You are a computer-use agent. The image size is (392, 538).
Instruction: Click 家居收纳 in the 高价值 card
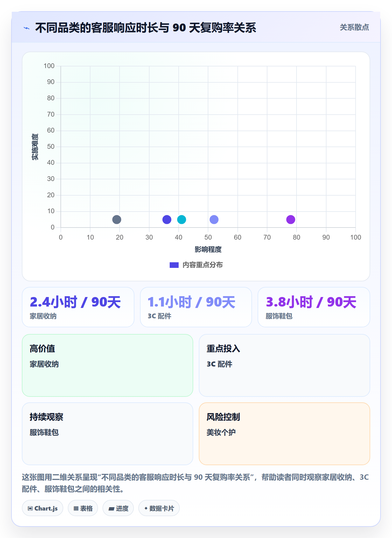click(x=44, y=364)
